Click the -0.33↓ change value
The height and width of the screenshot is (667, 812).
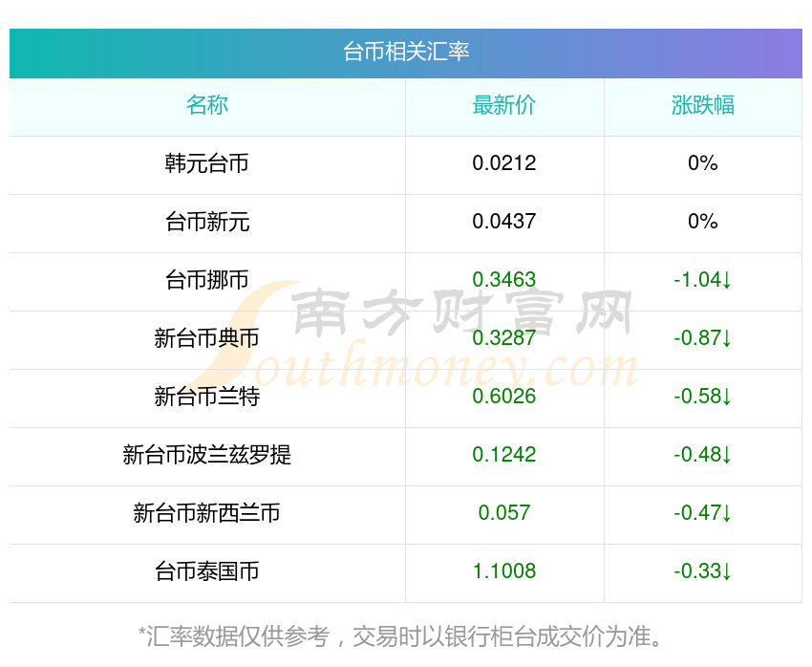[703, 571]
